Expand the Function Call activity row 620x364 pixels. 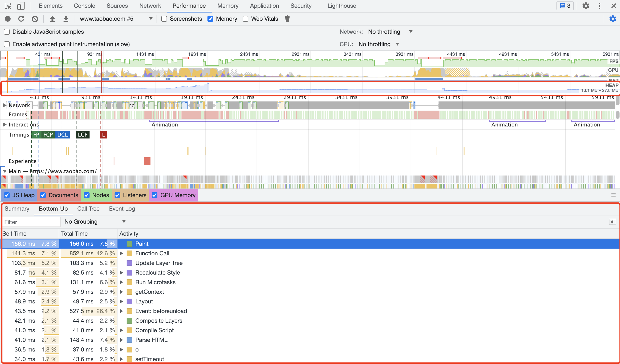pyautogui.click(x=122, y=253)
